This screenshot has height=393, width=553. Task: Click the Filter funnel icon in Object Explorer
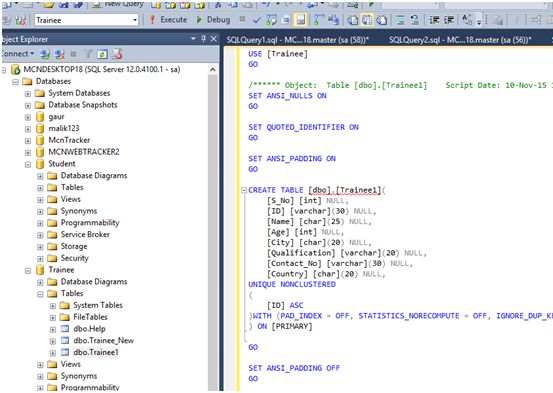(x=88, y=54)
